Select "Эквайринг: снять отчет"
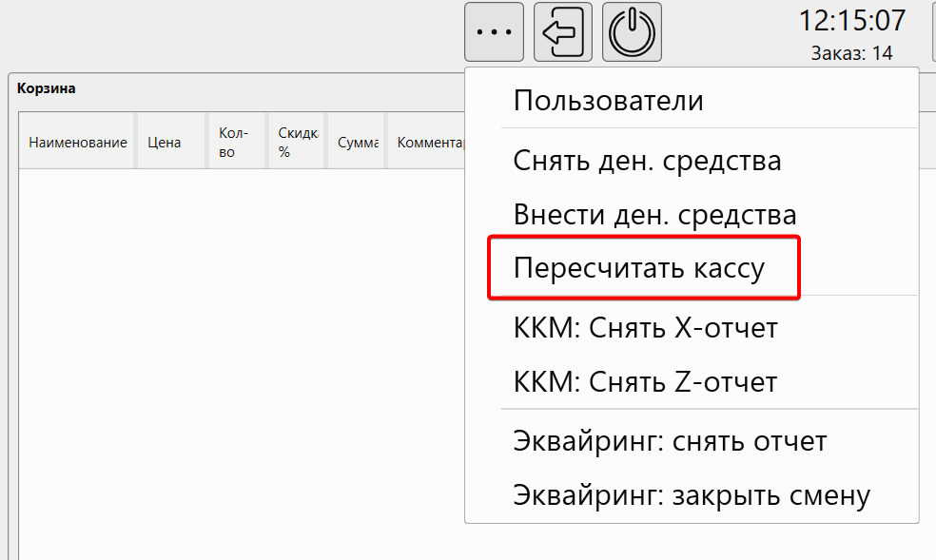The width and height of the screenshot is (936, 560). pyautogui.click(x=670, y=440)
